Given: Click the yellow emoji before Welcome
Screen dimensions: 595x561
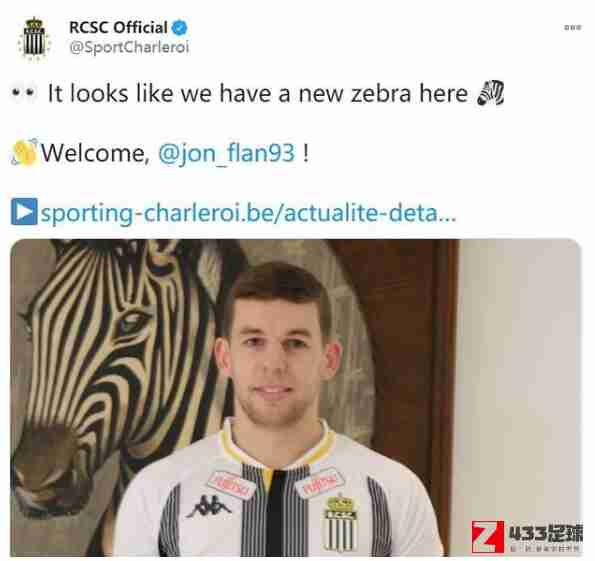Looking at the screenshot, I should point(24,153).
